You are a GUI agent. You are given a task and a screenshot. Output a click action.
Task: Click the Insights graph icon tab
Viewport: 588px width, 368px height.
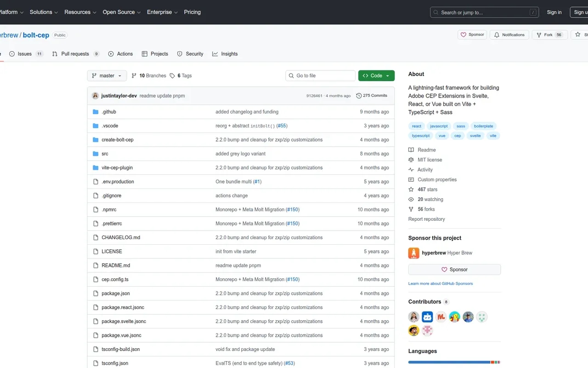[215, 54]
